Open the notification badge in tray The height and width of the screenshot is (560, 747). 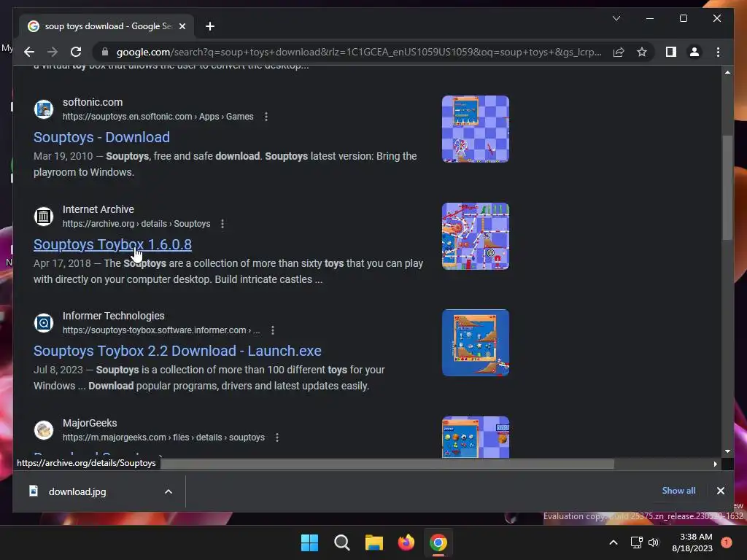[x=727, y=542]
